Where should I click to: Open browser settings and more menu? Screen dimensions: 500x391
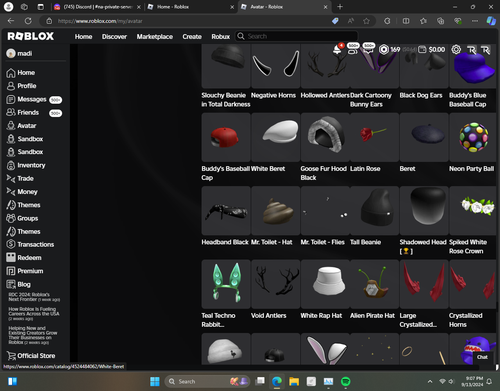pyautogui.click(x=475, y=21)
